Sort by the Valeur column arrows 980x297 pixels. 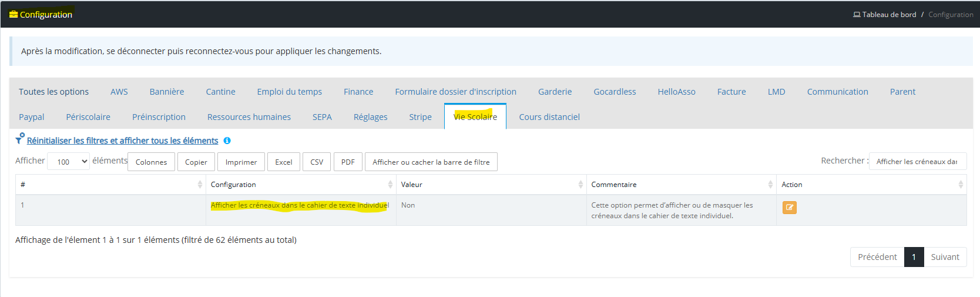pos(580,185)
